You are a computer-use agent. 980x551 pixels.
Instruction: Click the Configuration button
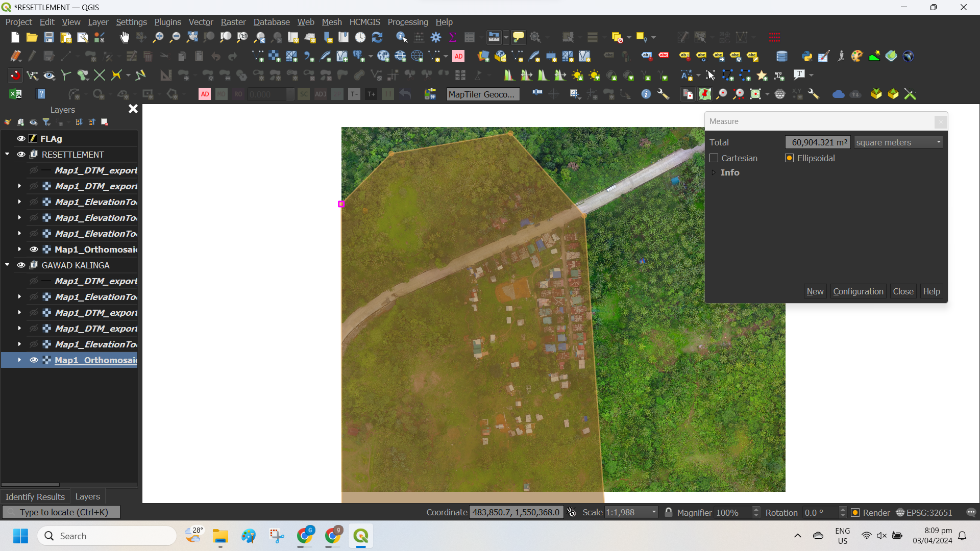(x=858, y=291)
